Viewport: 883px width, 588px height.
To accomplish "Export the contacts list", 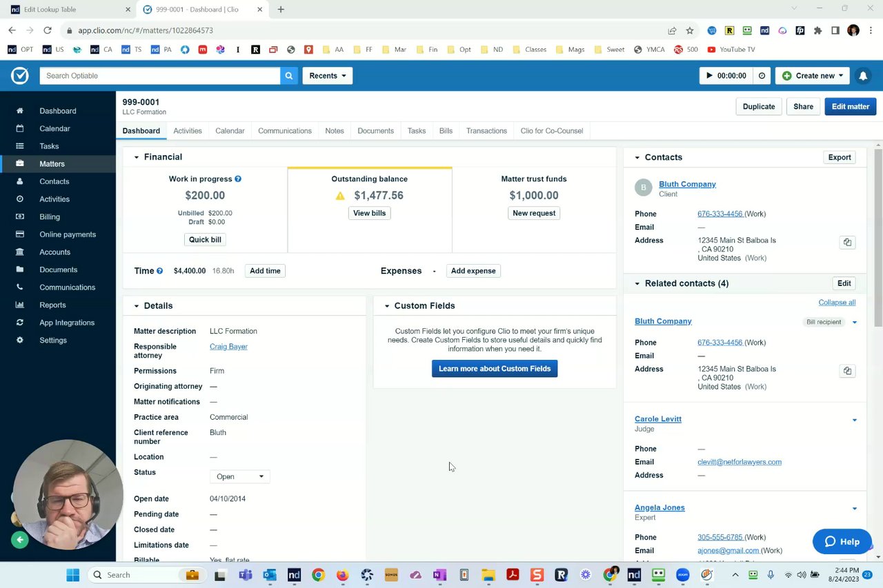I will (840, 158).
